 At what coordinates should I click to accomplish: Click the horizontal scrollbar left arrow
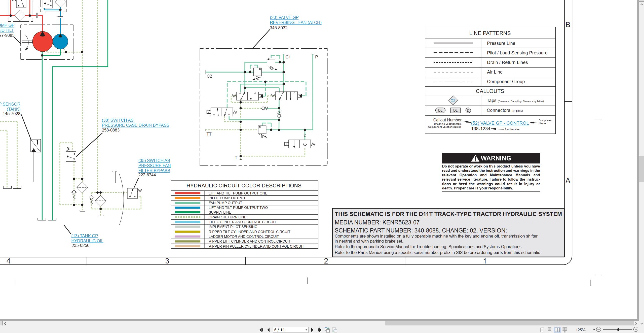click(5, 323)
